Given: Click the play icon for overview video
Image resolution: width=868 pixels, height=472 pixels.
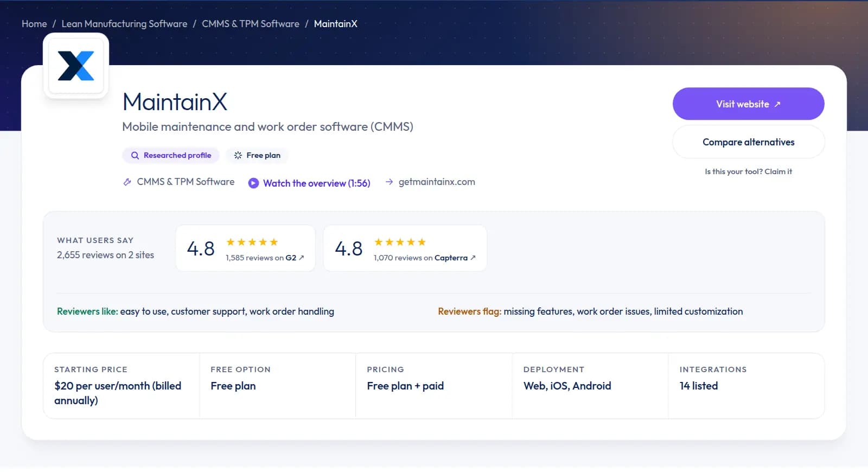Looking at the screenshot, I should click(x=253, y=183).
